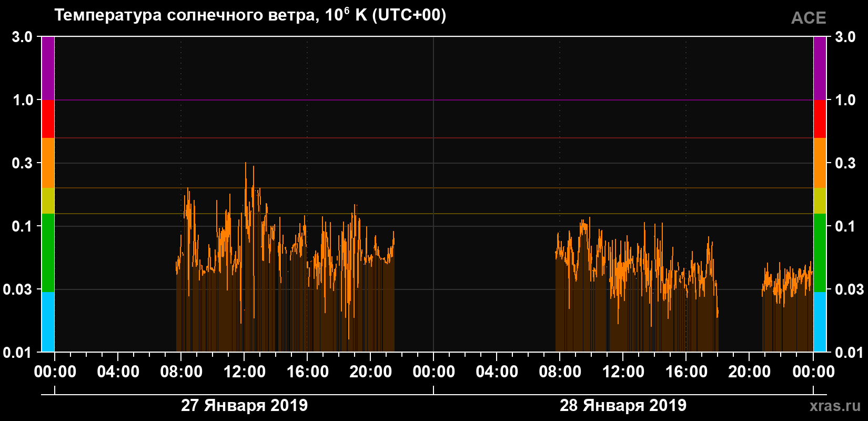Image resolution: width=868 pixels, height=421 pixels.
Task: Click the 0.03 label on right axis
Action: 850,289
